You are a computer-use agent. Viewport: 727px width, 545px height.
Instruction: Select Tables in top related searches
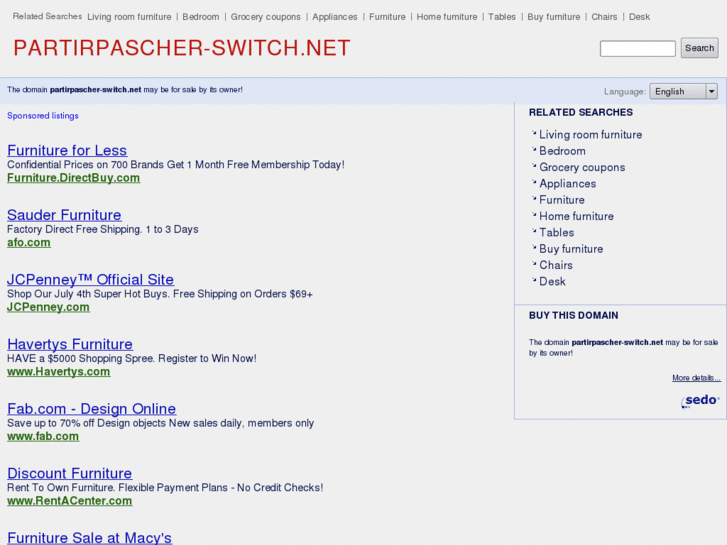(x=502, y=17)
